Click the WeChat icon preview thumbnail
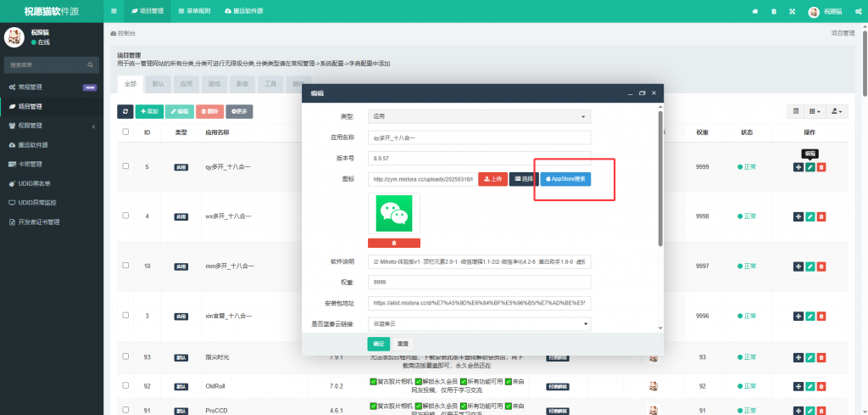 [x=393, y=213]
